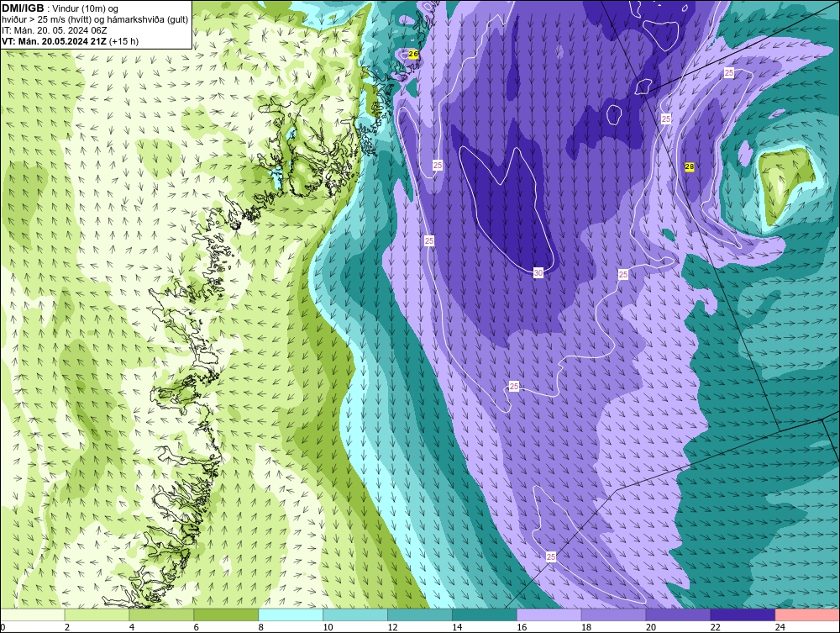The image size is (840, 633).
Task: Click the legend scale number '22'
Action: tap(715, 627)
